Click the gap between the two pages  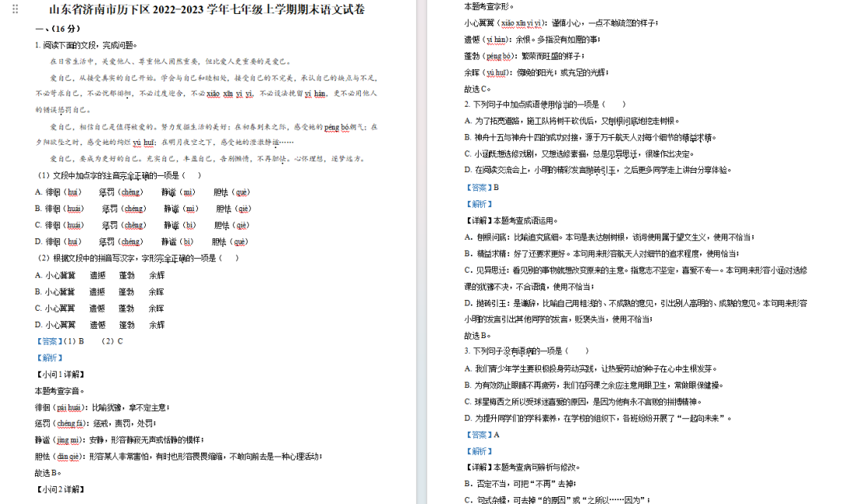pyautogui.click(x=421, y=249)
